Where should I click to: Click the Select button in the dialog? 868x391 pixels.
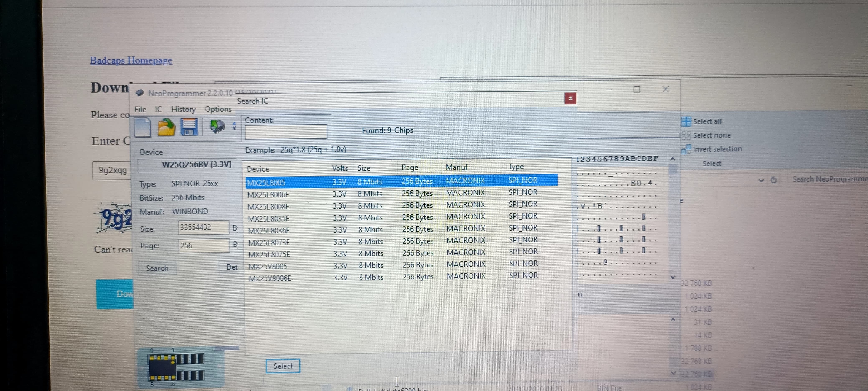pos(283,366)
